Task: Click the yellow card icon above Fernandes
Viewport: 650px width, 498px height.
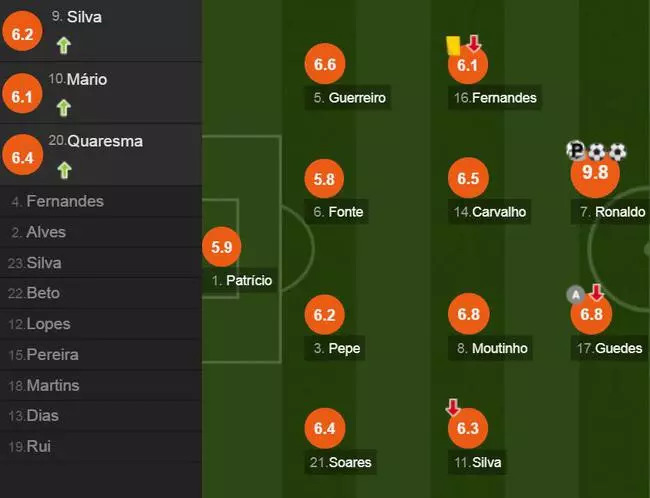Action: 452,45
